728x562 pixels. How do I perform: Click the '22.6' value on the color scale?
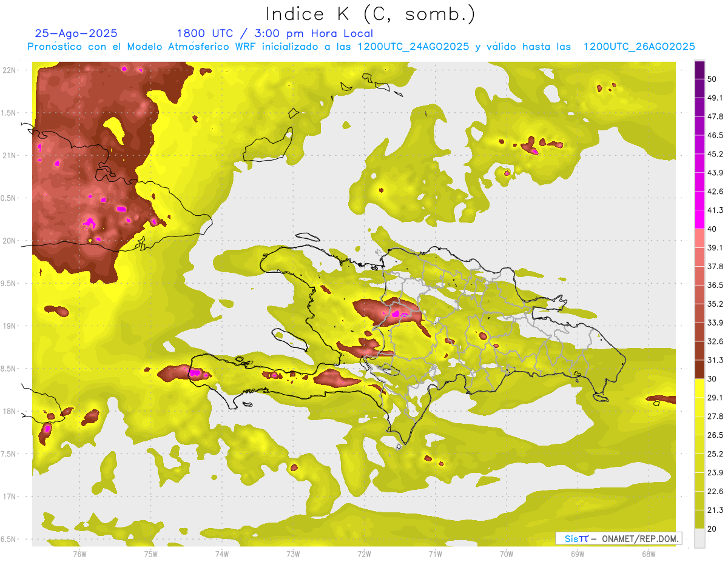(x=715, y=491)
